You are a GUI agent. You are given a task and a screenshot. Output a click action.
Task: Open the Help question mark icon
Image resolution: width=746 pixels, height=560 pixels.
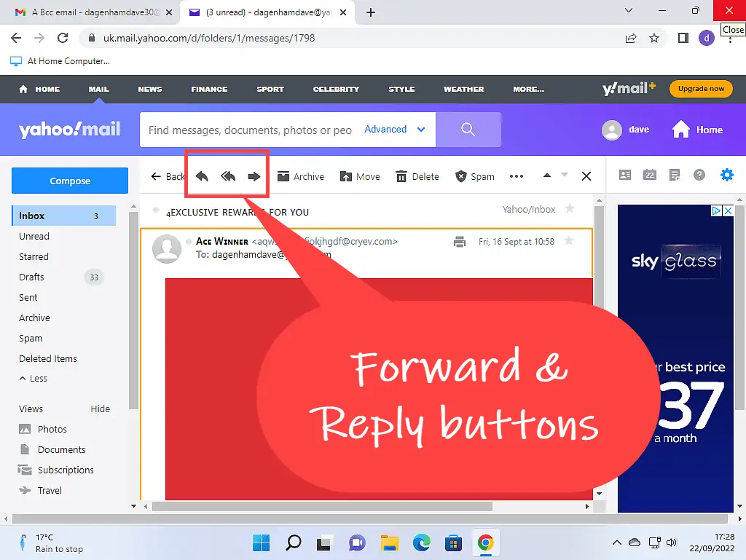699,175
